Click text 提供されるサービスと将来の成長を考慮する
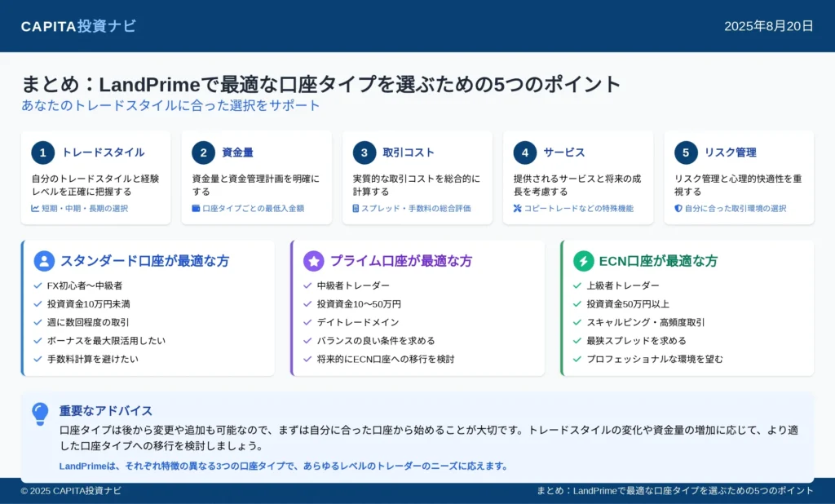 coord(577,185)
